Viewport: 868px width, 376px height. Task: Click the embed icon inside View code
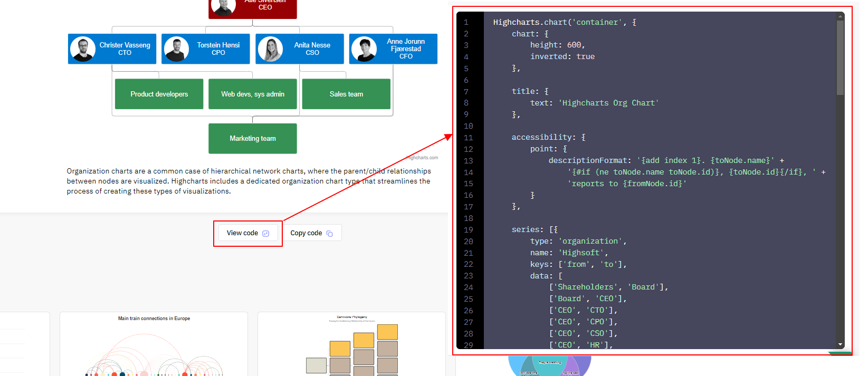coord(266,234)
